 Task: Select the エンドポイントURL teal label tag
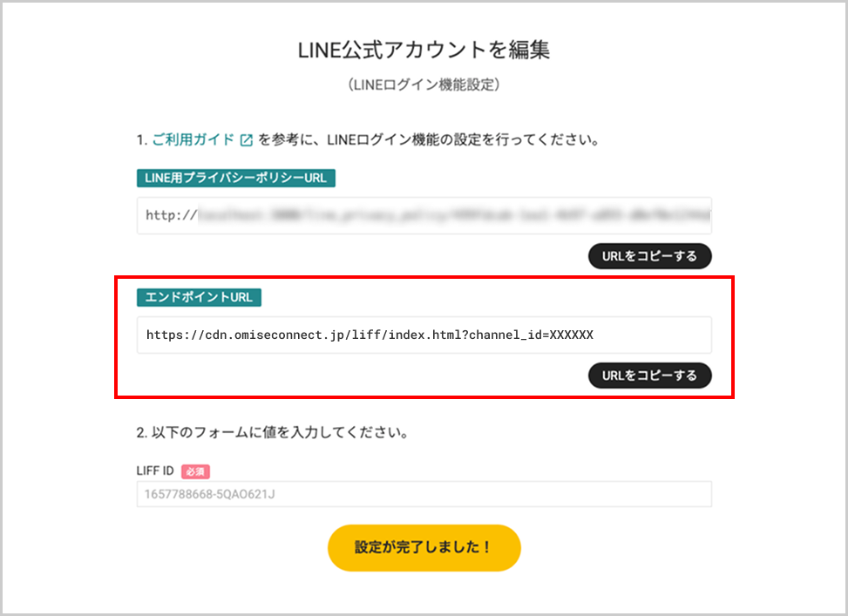[199, 297]
